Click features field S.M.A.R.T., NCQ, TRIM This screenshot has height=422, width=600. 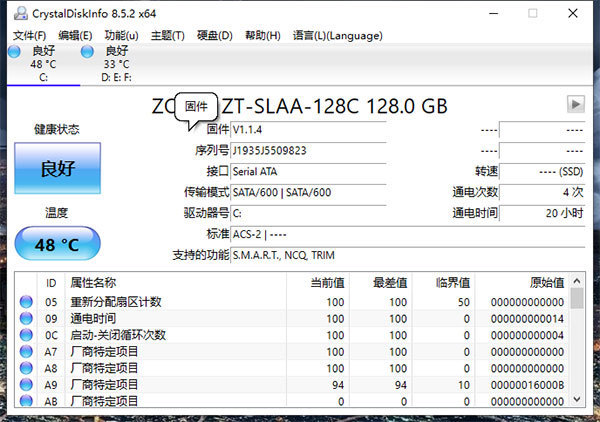point(408,255)
